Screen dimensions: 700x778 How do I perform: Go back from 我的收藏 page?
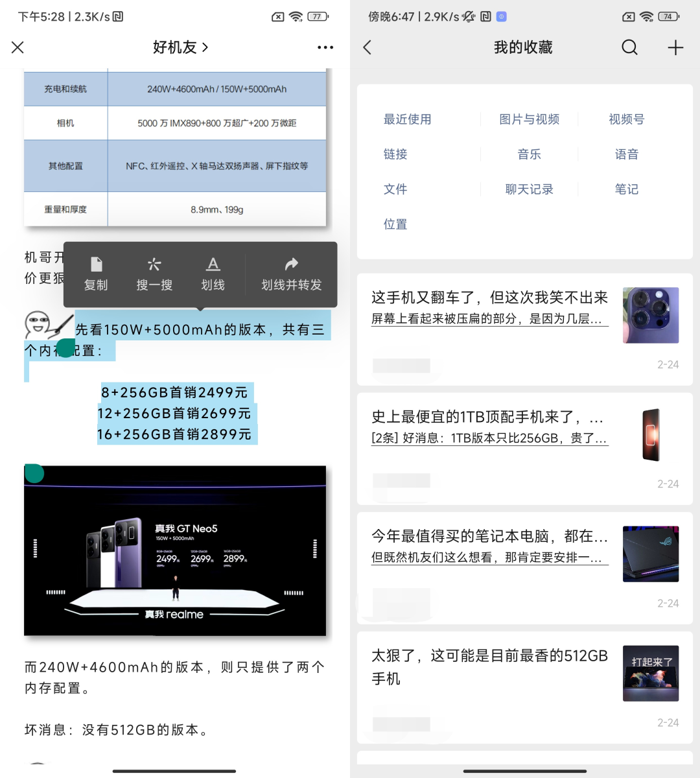tap(367, 47)
